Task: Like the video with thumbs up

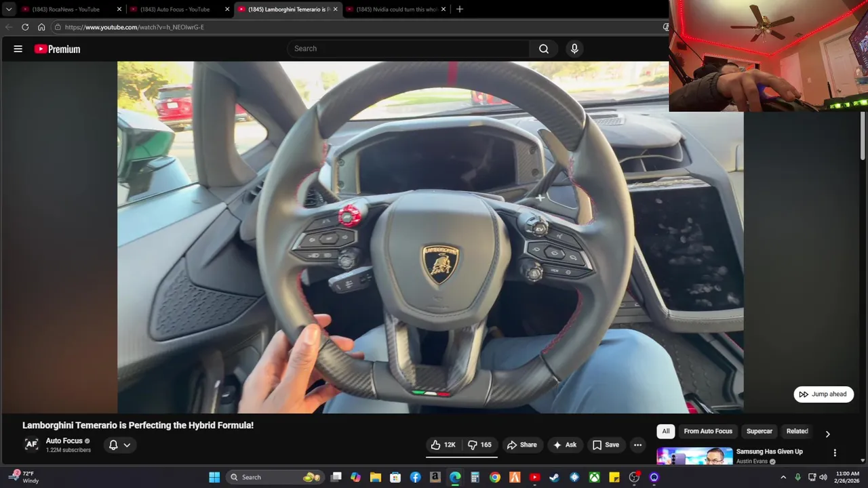Action: coord(443,445)
